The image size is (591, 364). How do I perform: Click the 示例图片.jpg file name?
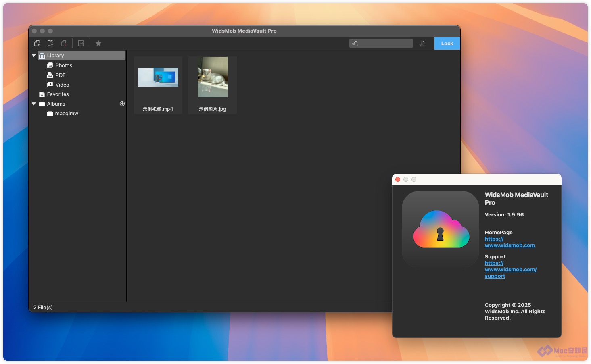(212, 109)
